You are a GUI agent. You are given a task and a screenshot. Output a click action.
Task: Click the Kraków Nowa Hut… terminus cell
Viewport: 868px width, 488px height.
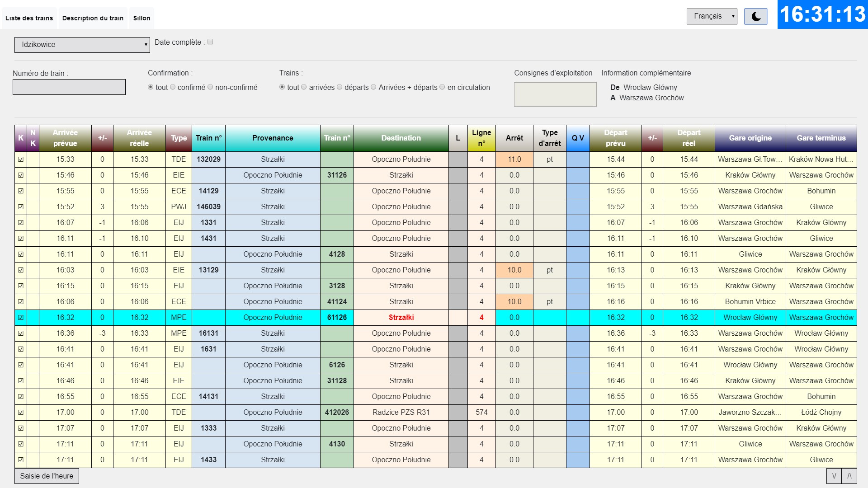pyautogui.click(x=821, y=160)
